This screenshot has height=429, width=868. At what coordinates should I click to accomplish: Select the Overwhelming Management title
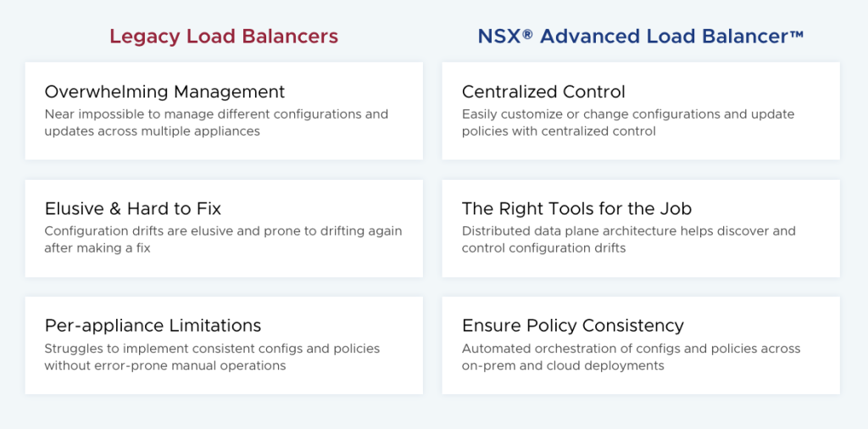tap(164, 92)
